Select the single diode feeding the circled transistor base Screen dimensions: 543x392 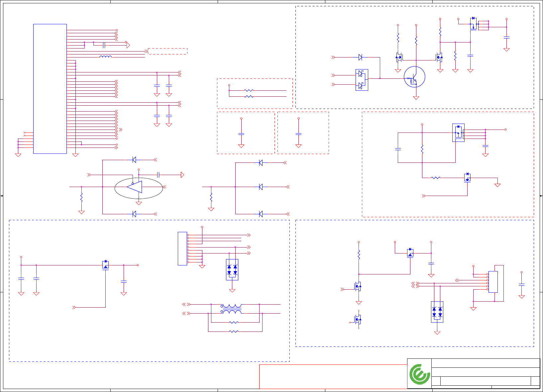(x=360, y=57)
